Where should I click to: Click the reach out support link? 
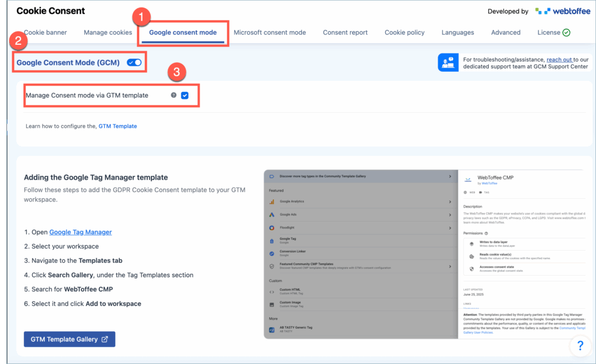[559, 59]
